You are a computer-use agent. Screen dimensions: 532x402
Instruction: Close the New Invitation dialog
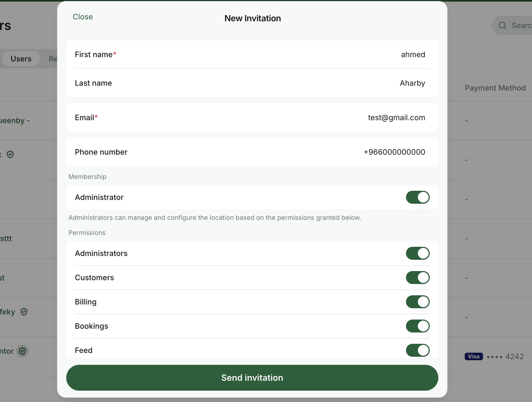(x=83, y=17)
